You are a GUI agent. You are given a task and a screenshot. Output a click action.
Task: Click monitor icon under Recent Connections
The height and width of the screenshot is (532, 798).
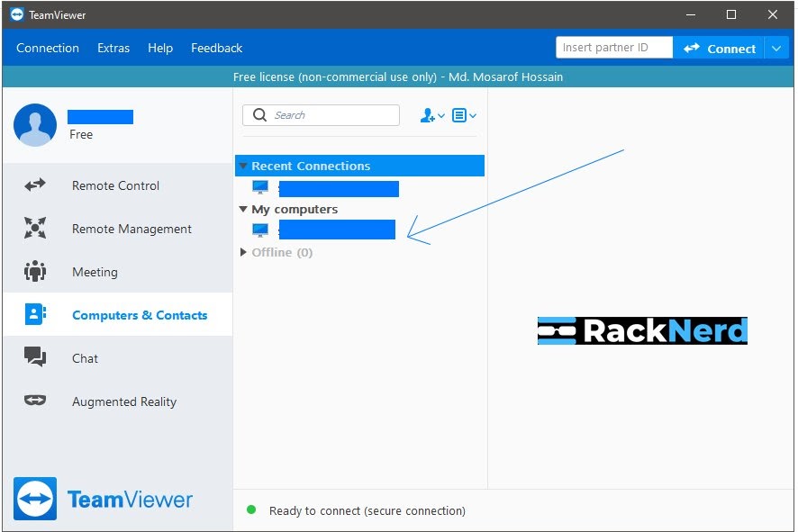point(260,187)
